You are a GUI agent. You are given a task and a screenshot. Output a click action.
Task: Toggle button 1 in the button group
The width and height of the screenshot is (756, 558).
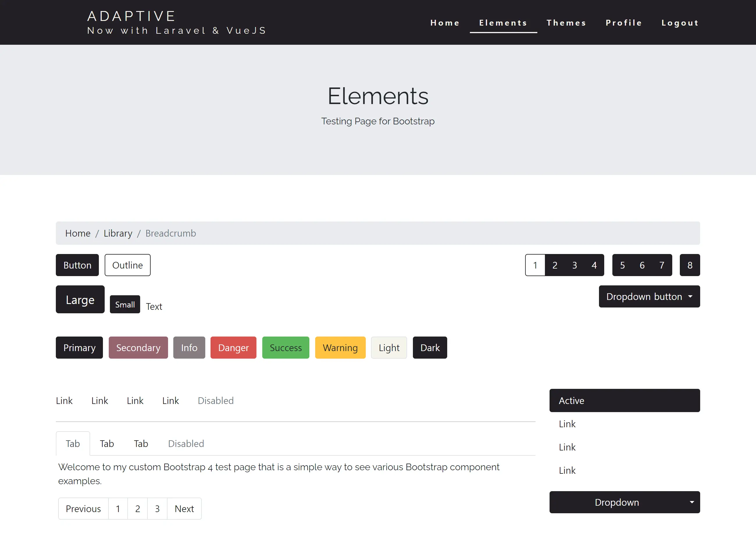tap(535, 265)
